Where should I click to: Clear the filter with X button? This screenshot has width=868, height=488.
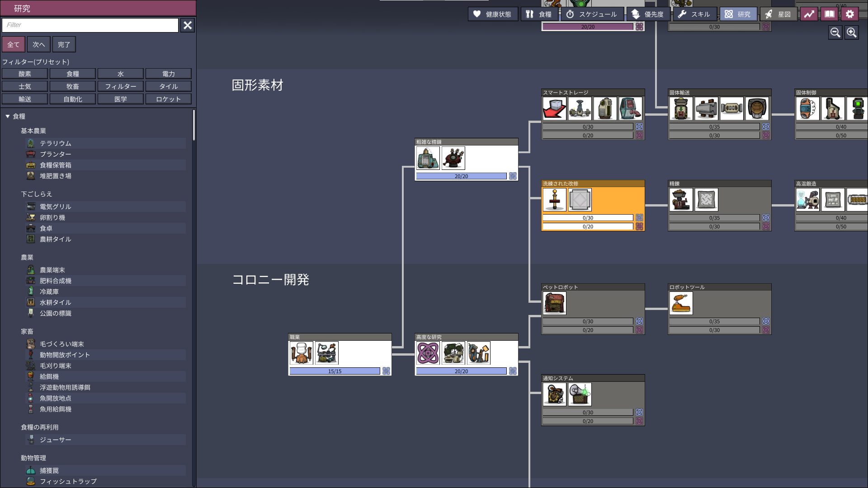point(188,25)
